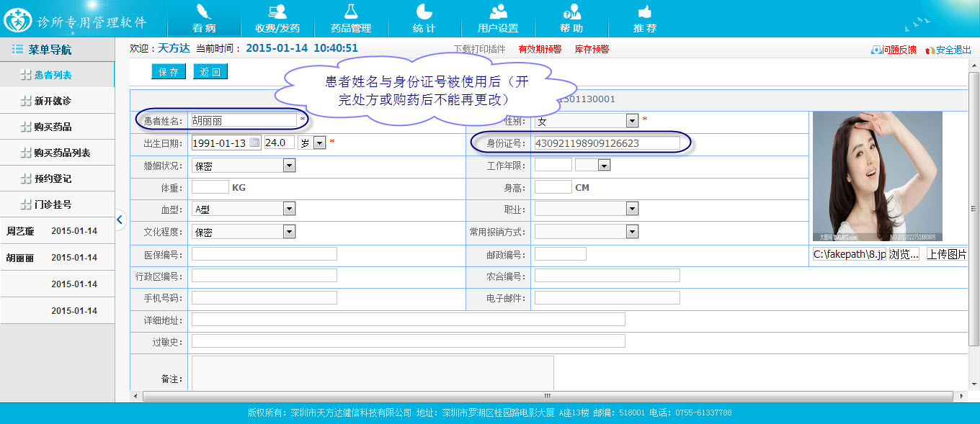This screenshot has width=980, height=424.
Task: Collapse the left sidebar with arrow handle
Action: (120, 220)
